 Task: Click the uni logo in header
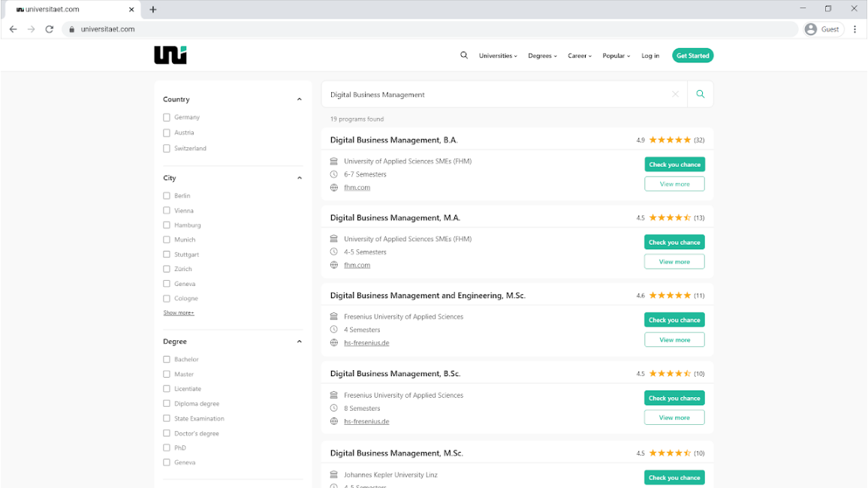170,56
